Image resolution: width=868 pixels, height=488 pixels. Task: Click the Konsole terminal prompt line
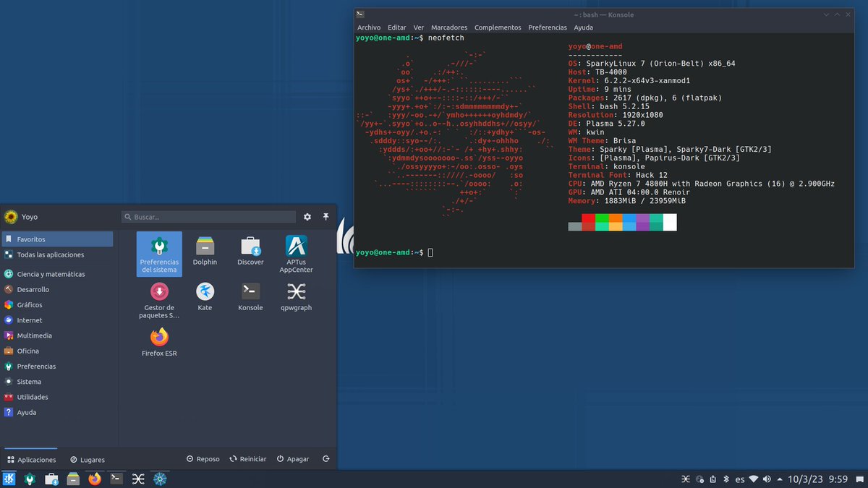click(x=394, y=252)
